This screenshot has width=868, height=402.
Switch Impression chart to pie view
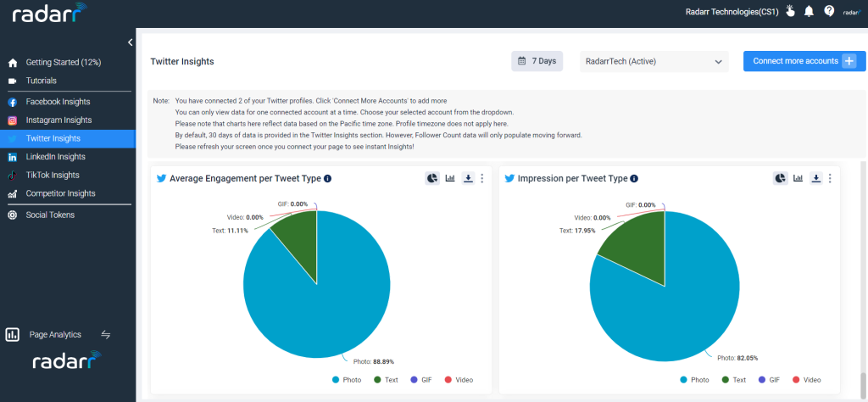pyautogui.click(x=781, y=178)
